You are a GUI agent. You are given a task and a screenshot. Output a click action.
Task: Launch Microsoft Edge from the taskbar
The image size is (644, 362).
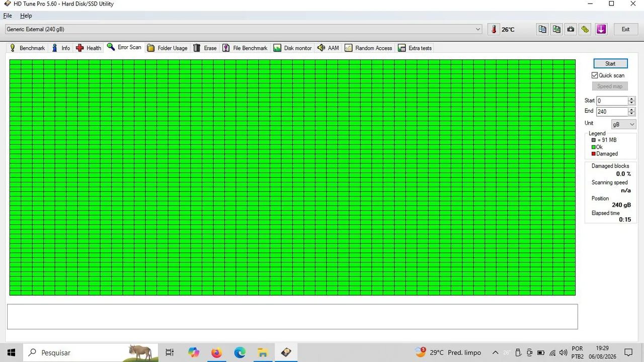pyautogui.click(x=239, y=352)
